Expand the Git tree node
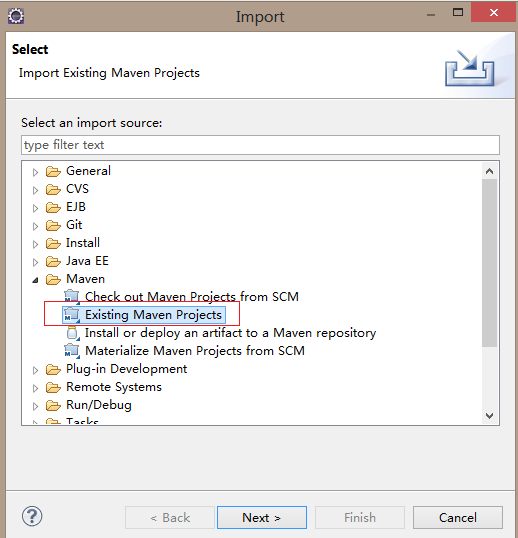This screenshot has width=518, height=538. click(x=35, y=226)
